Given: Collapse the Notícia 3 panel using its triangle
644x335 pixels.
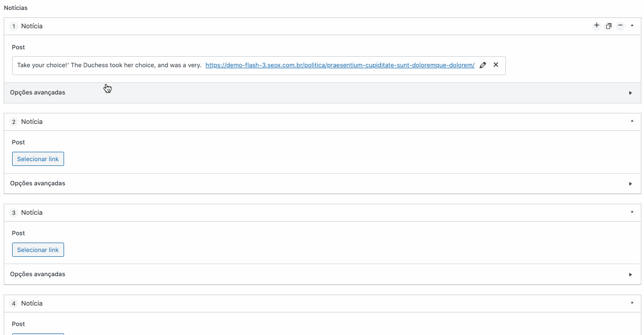Looking at the screenshot, I should 632,212.
